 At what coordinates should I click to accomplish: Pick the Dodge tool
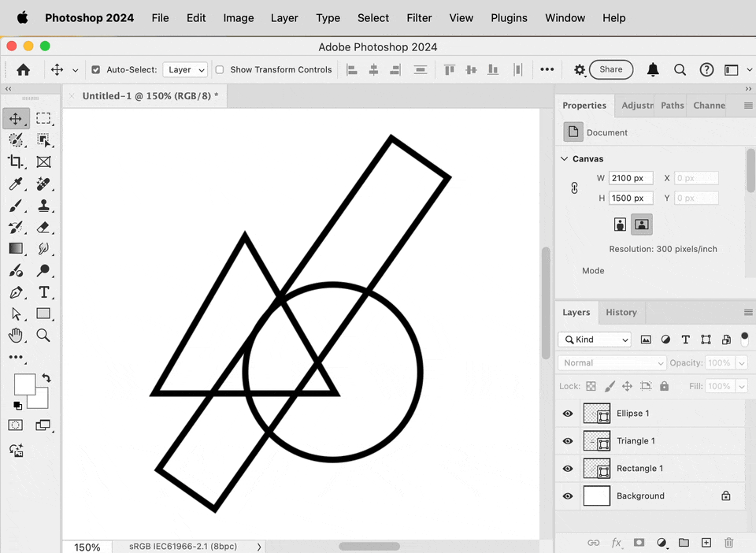click(43, 270)
